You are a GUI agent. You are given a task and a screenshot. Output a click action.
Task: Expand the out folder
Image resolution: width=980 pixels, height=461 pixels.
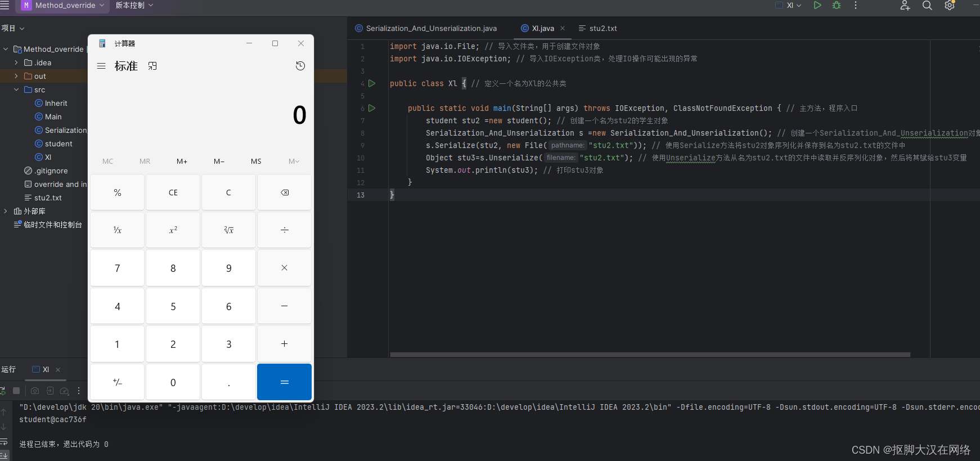click(x=16, y=76)
